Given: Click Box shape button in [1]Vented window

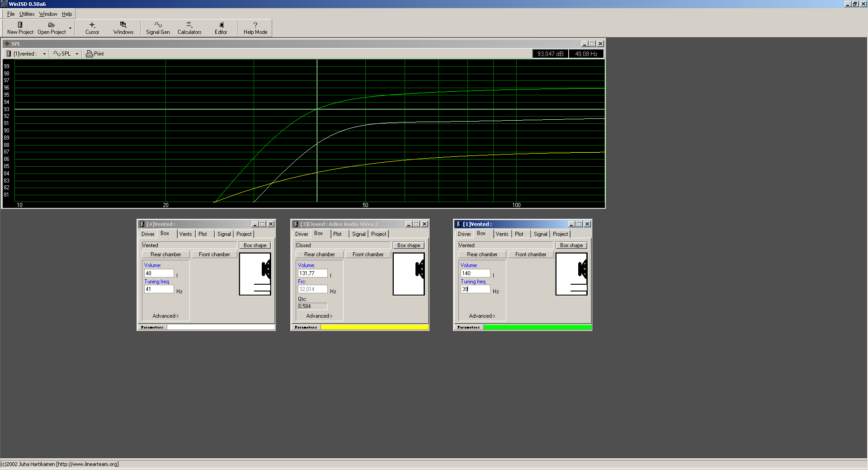Looking at the screenshot, I should [x=571, y=245].
